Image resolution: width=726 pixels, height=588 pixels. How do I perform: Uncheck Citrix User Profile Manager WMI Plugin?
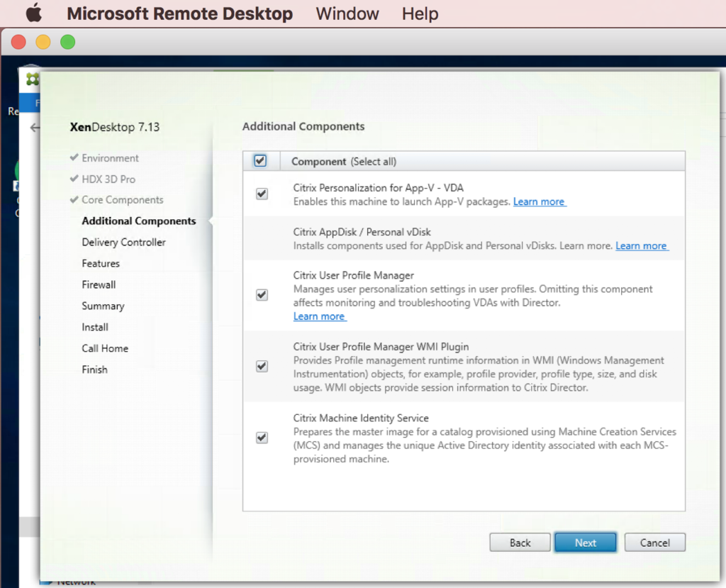click(262, 366)
